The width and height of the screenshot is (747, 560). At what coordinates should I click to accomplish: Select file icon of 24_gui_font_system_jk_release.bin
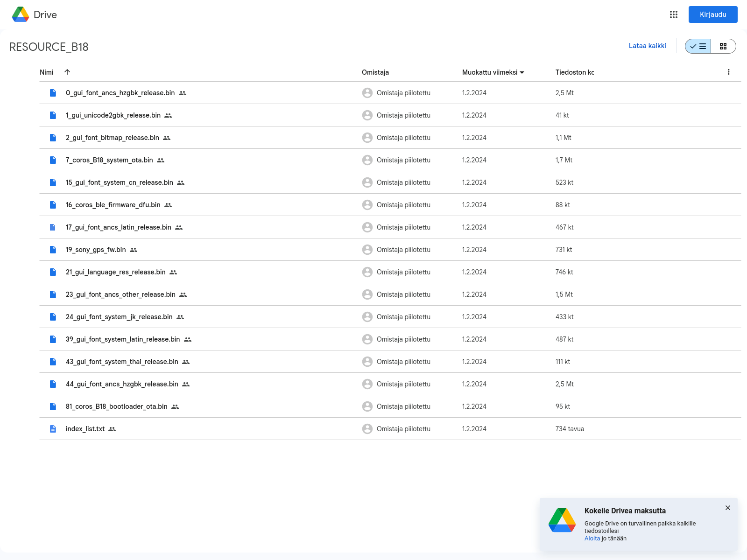click(x=53, y=317)
